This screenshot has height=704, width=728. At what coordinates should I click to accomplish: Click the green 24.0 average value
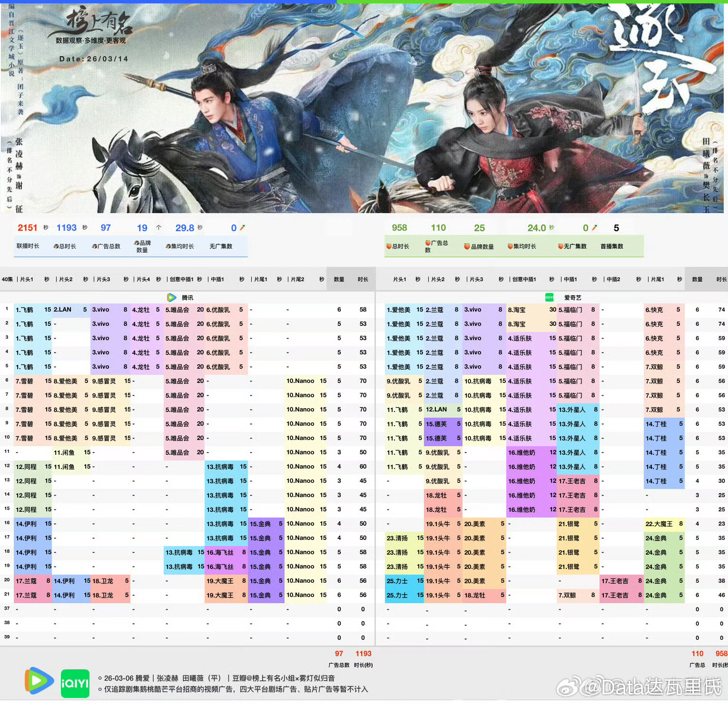pyautogui.click(x=537, y=228)
